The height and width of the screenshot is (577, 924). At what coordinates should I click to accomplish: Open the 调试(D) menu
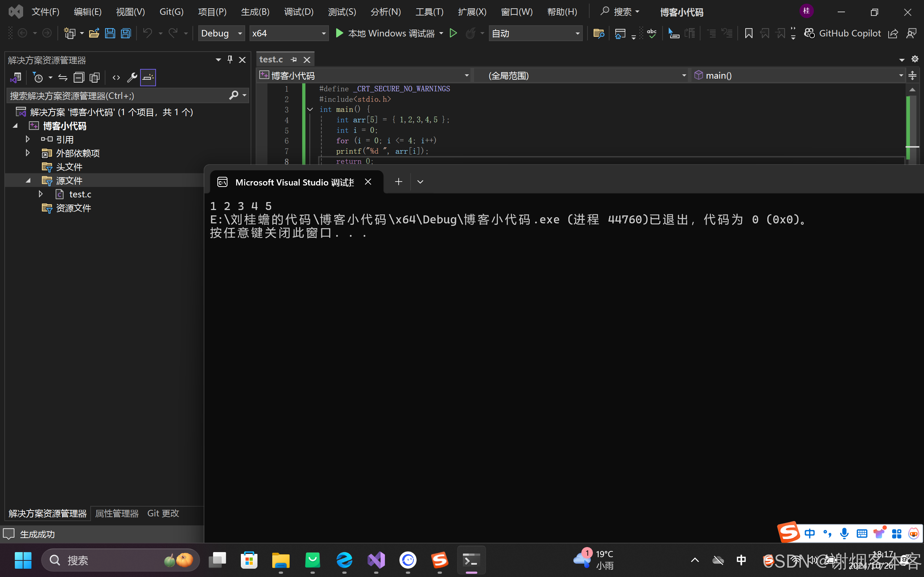(299, 12)
